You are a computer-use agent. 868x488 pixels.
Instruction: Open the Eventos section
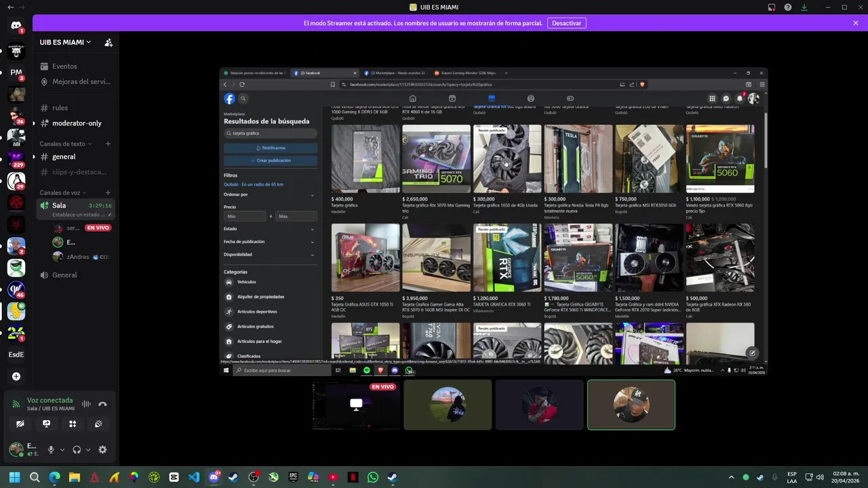pos(75,66)
